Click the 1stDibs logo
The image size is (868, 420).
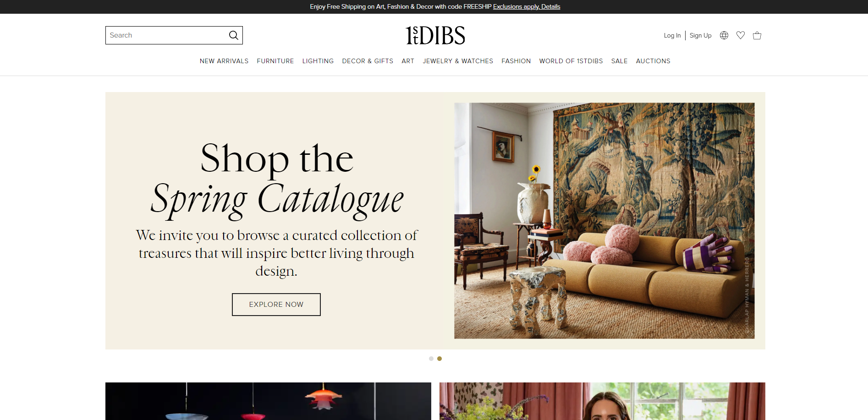tap(435, 35)
